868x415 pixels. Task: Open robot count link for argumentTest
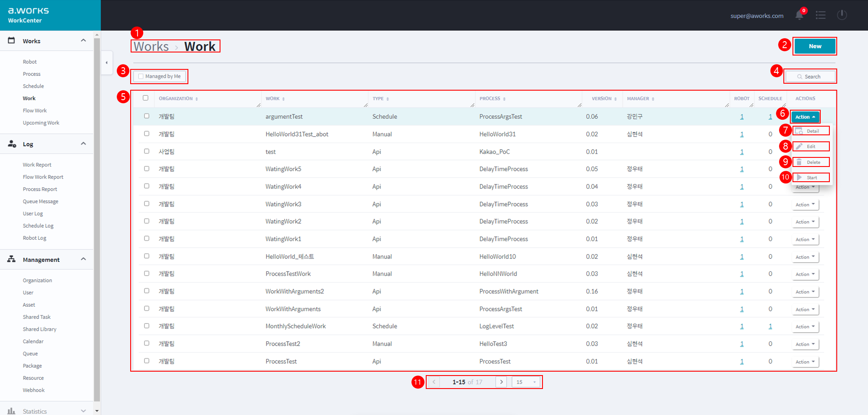pyautogui.click(x=742, y=117)
